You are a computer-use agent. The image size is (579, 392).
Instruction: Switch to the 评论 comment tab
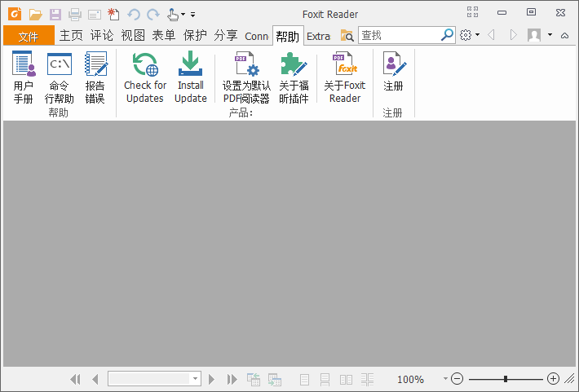point(102,35)
